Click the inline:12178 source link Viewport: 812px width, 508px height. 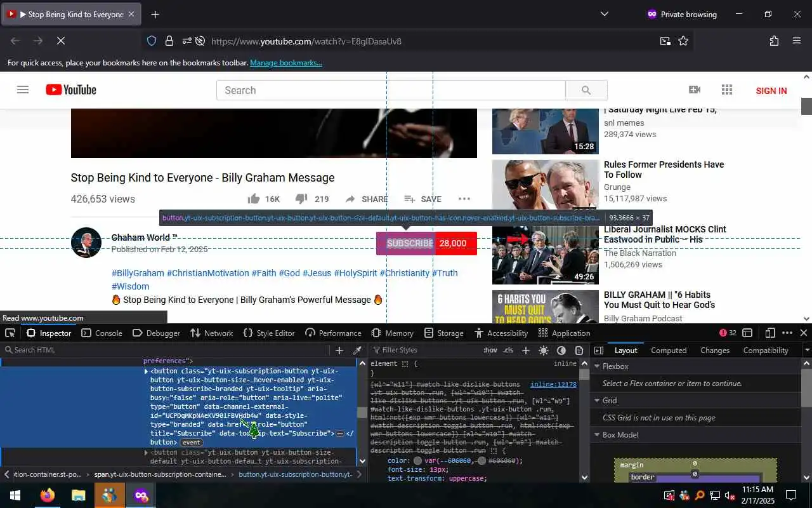tap(553, 384)
